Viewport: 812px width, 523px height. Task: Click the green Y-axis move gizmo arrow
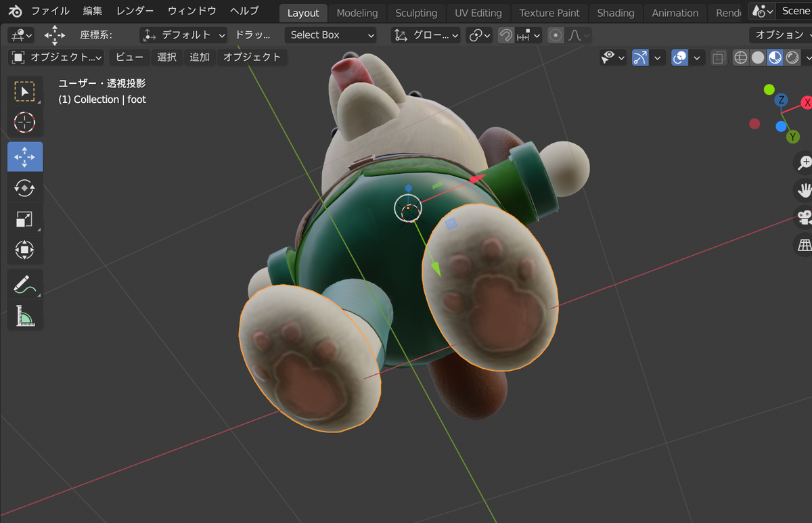tap(438, 269)
